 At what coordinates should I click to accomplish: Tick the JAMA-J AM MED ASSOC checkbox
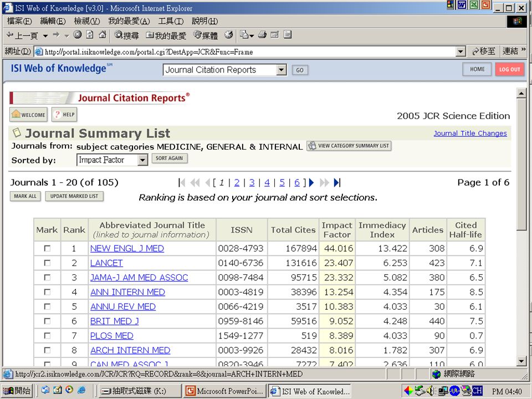[x=47, y=278]
